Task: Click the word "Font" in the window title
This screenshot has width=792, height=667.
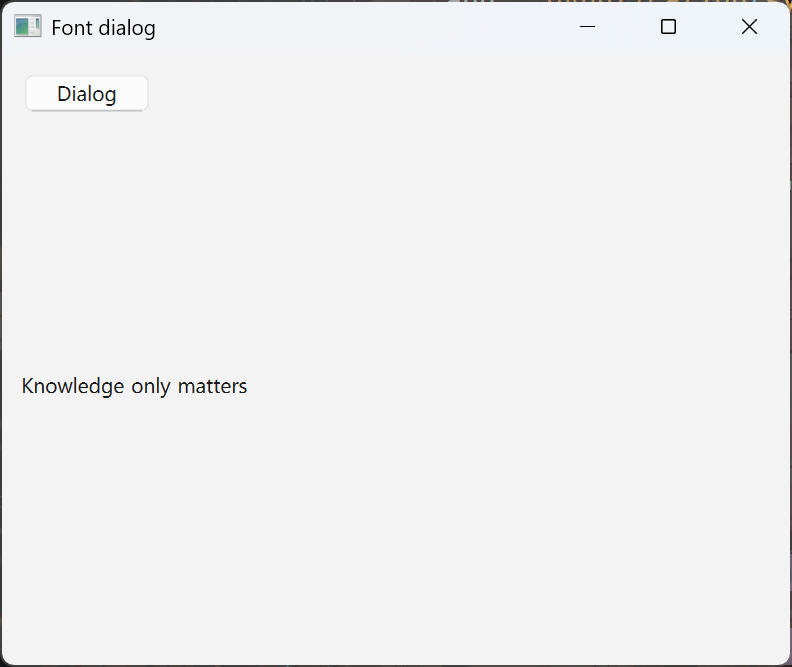Action: coord(70,28)
